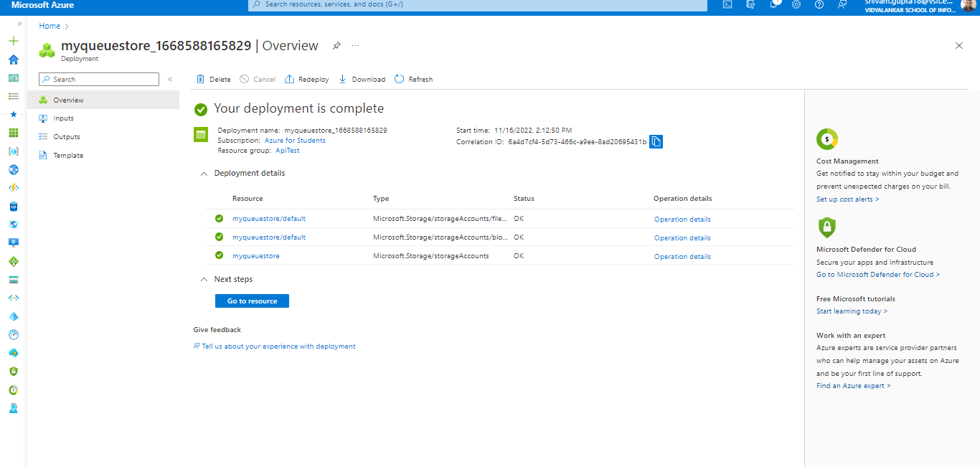The height and width of the screenshot is (467, 980).
Task: Open Dashboard icon in left sidebar
Action: 13,77
